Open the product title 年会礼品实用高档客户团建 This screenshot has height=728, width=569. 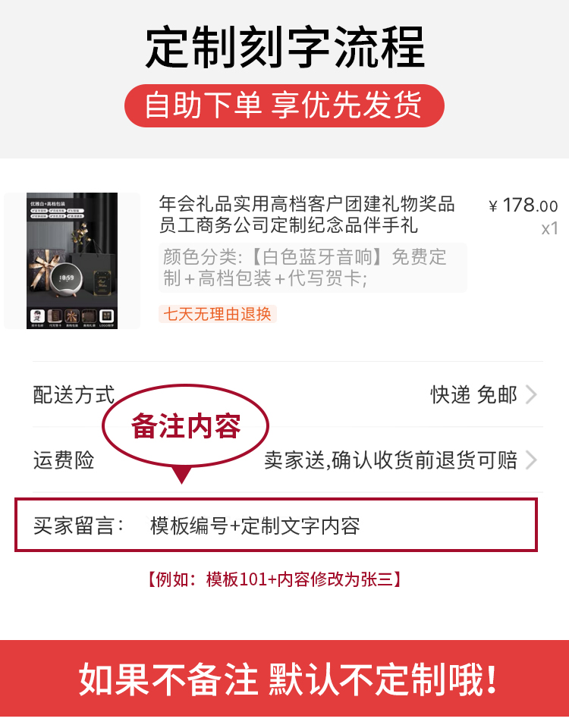[307, 214]
